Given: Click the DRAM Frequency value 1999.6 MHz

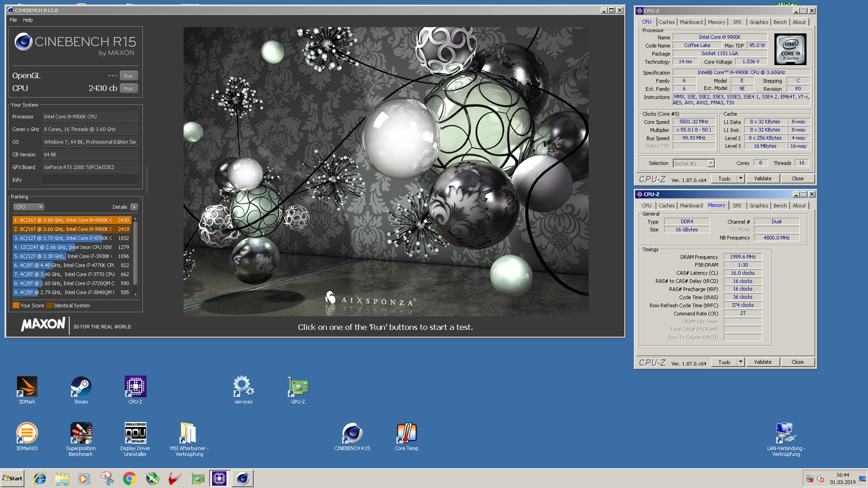Looking at the screenshot, I should click(743, 257).
